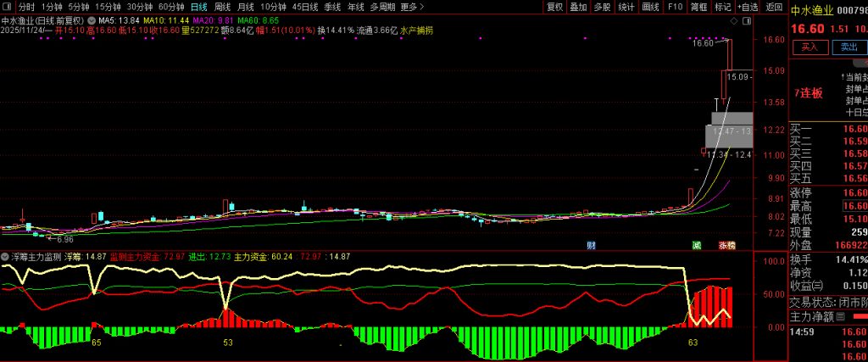Viewport: 868px width, 362px height.
Task: Click the 买三 bid row
Action: tap(829, 153)
